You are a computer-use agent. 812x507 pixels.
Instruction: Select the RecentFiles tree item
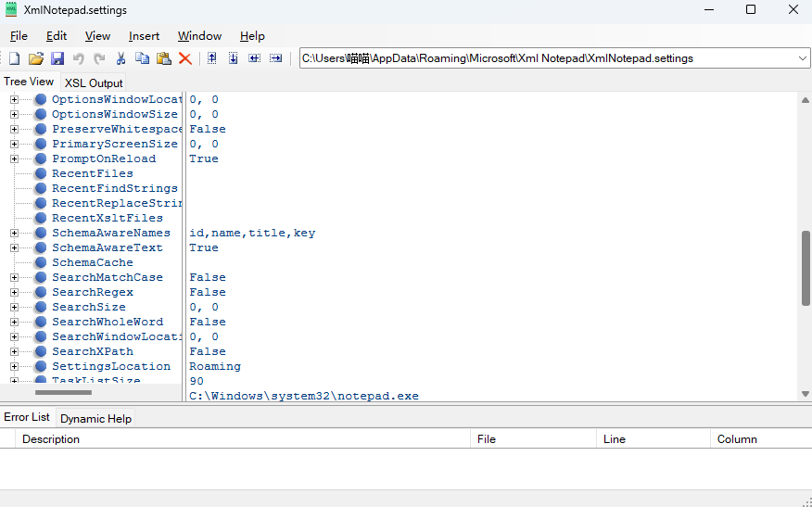tap(92, 173)
